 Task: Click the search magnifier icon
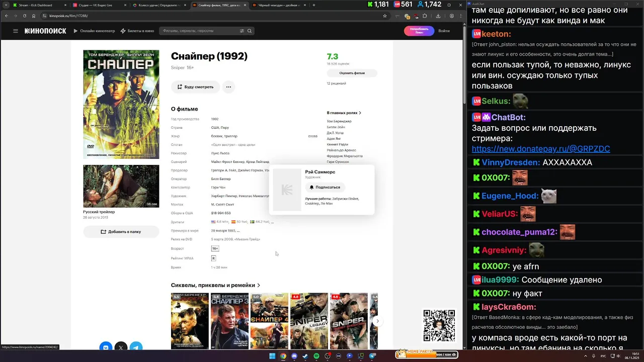tap(249, 31)
